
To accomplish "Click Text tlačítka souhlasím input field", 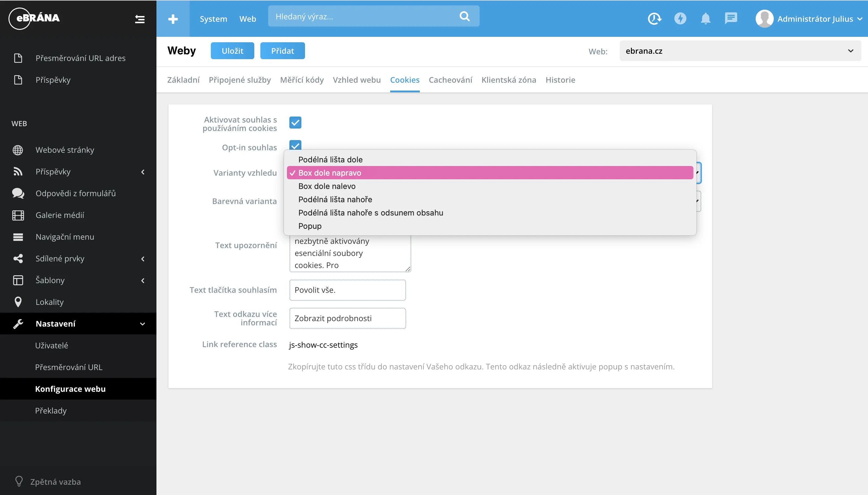I will point(347,290).
